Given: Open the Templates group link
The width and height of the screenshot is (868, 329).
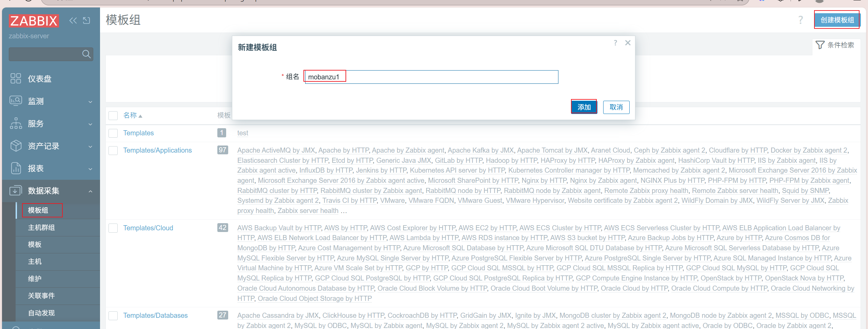Looking at the screenshot, I should point(138,133).
